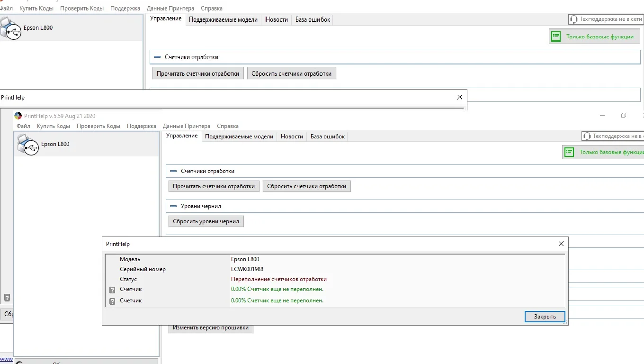Select the Epson L800 printer icon in front window
The height and width of the screenshot is (364, 644).
[x=28, y=144]
